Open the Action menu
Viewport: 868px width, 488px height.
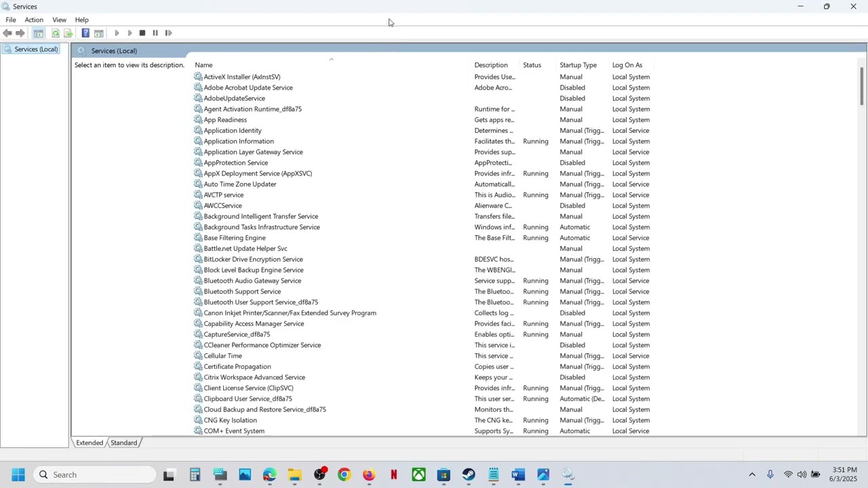pos(34,20)
